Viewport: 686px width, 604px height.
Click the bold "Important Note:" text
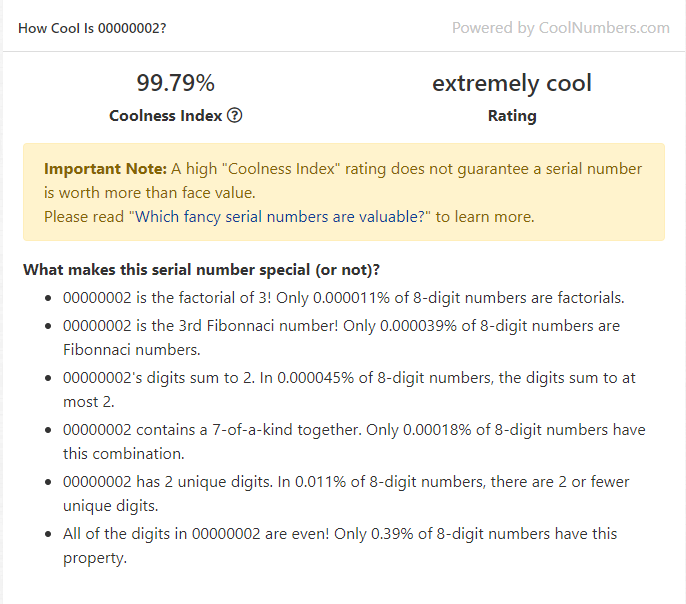105,168
